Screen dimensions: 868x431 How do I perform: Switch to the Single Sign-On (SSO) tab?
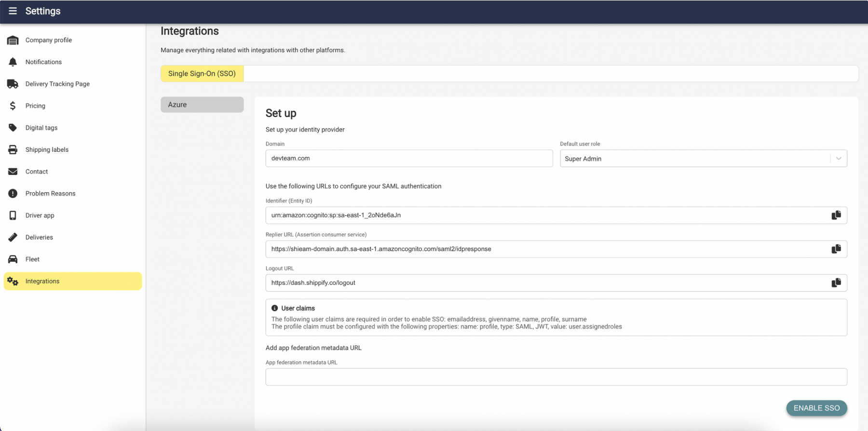pos(202,74)
